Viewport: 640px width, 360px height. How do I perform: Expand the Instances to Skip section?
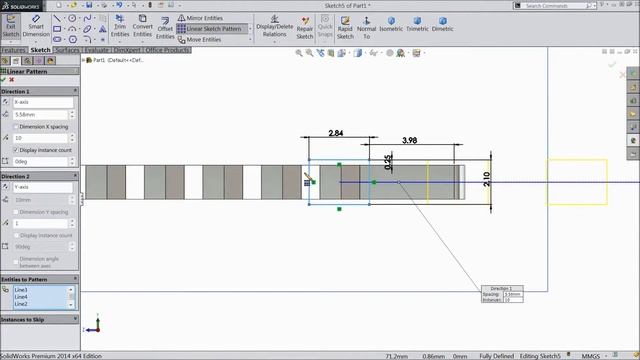(75, 319)
